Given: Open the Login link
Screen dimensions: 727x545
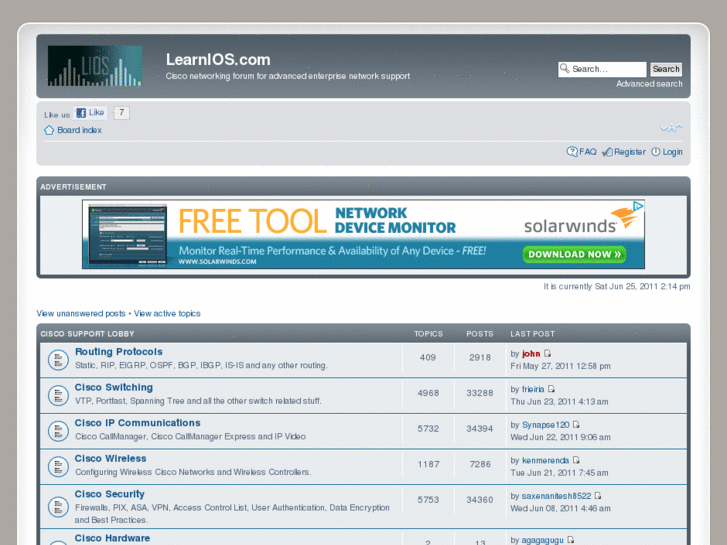Looking at the screenshot, I should [672, 152].
